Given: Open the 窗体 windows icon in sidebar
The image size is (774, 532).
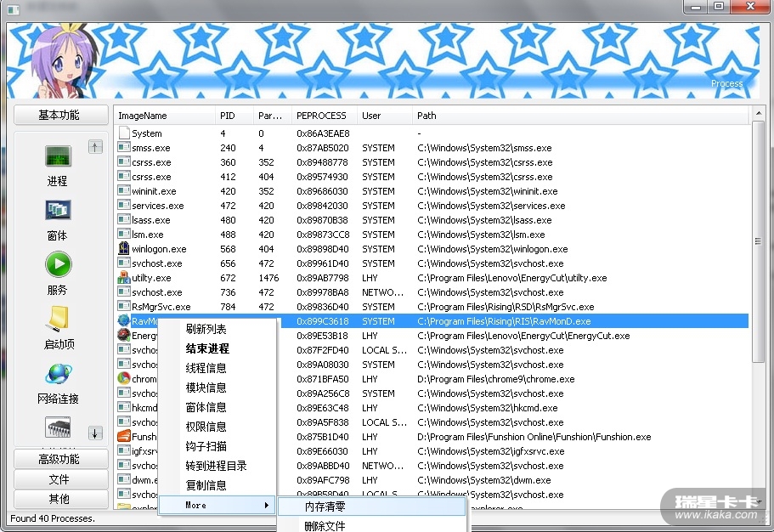Looking at the screenshot, I should [x=59, y=210].
